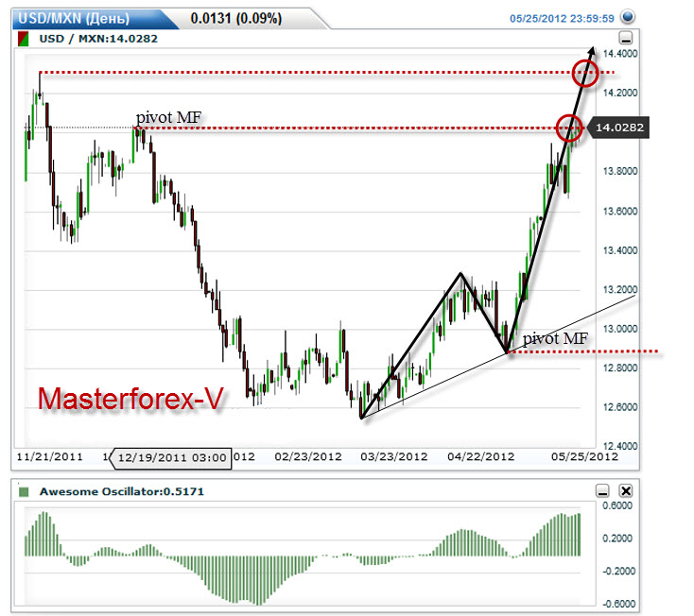Click the 12.6000 price axis label
694x616 pixels.
point(620,407)
